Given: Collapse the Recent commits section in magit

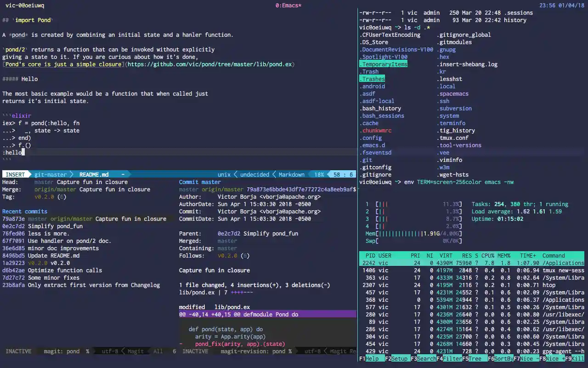Looking at the screenshot, I should 25,211.
